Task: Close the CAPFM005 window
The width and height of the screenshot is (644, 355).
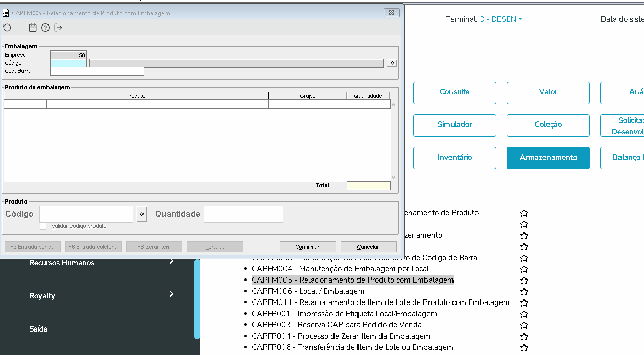Action: pyautogui.click(x=391, y=13)
